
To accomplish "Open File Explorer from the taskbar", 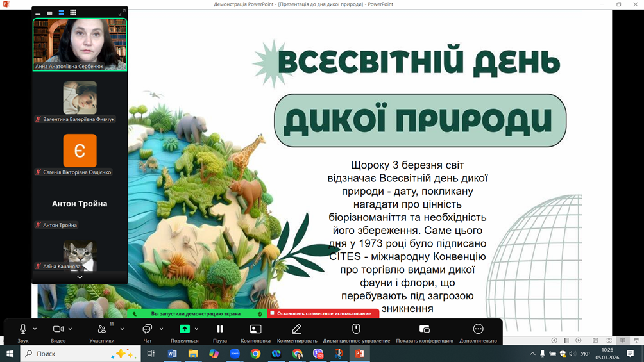I will (193, 354).
